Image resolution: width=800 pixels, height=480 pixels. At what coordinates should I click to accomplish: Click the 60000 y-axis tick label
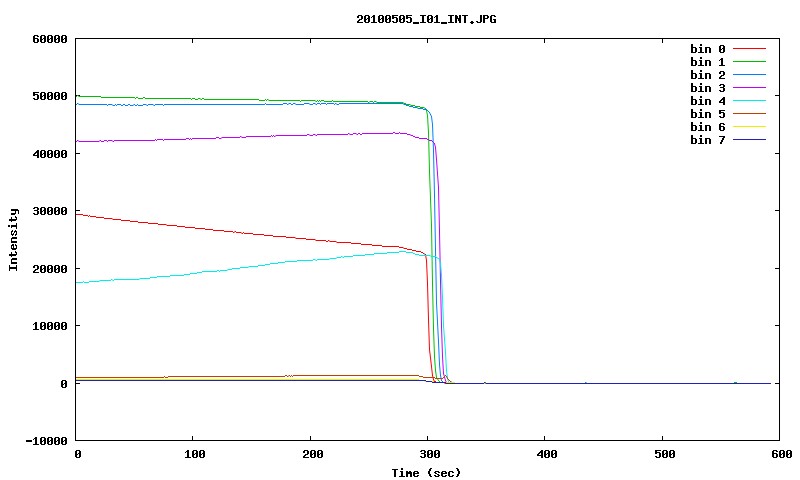pos(49,39)
